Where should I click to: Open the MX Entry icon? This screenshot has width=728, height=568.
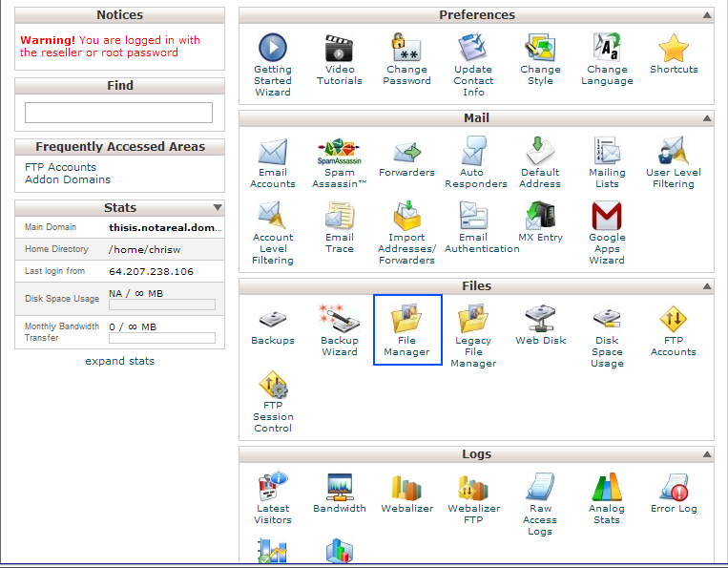(540, 222)
